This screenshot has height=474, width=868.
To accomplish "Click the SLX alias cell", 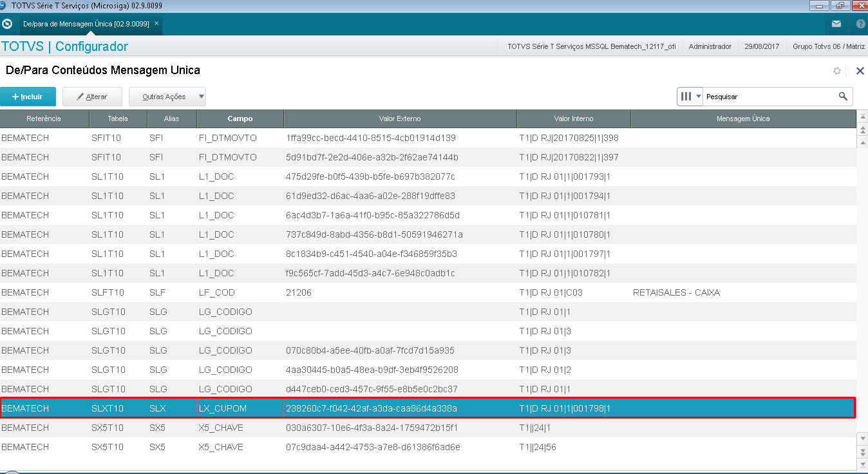I will pyautogui.click(x=158, y=408).
